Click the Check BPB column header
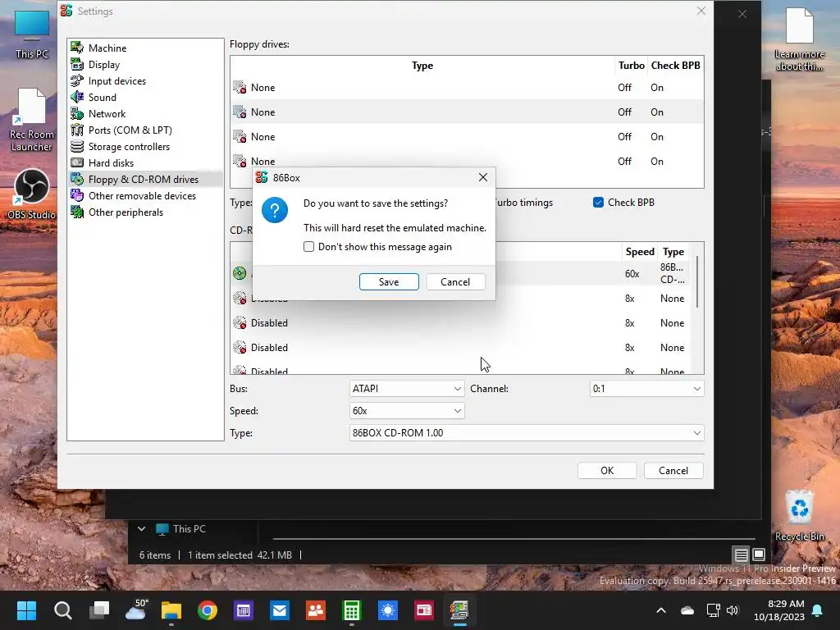The height and width of the screenshot is (630, 840). click(x=676, y=66)
